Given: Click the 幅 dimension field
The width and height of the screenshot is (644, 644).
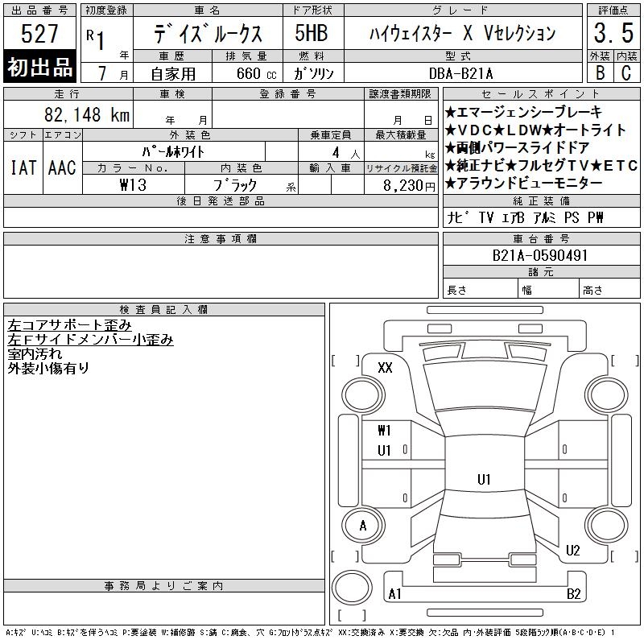Looking at the screenshot, I should [548, 288].
